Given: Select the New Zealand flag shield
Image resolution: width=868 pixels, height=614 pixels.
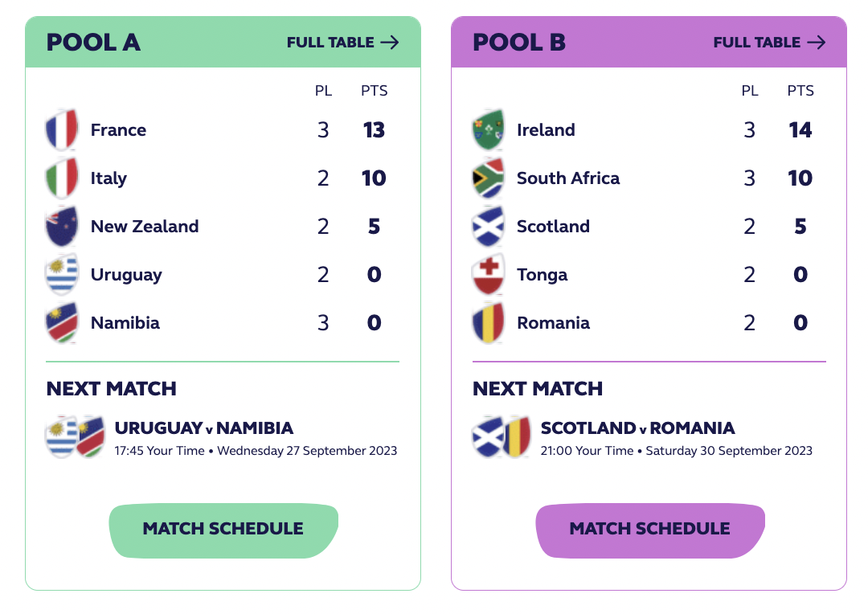Looking at the screenshot, I should (x=61, y=227).
